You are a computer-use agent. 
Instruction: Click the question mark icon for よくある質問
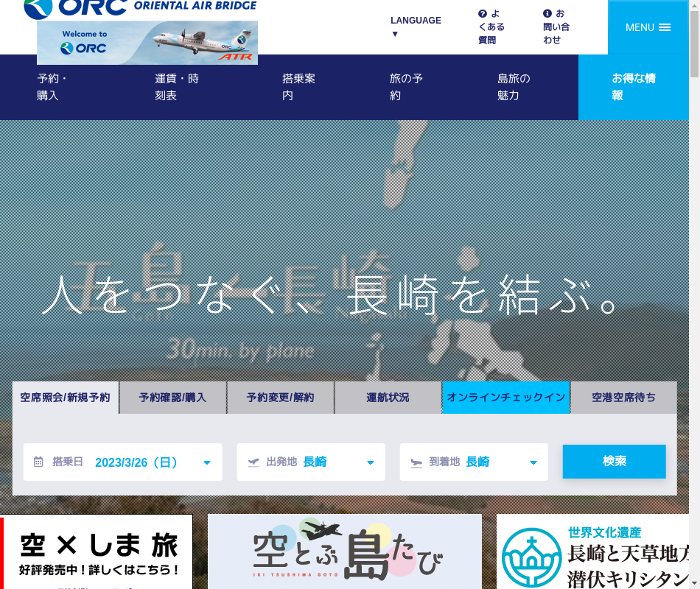click(x=483, y=14)
